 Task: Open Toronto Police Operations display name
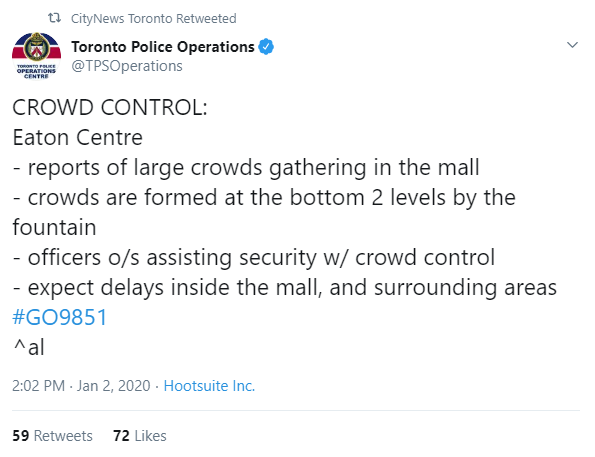click(x=163, y=47)
